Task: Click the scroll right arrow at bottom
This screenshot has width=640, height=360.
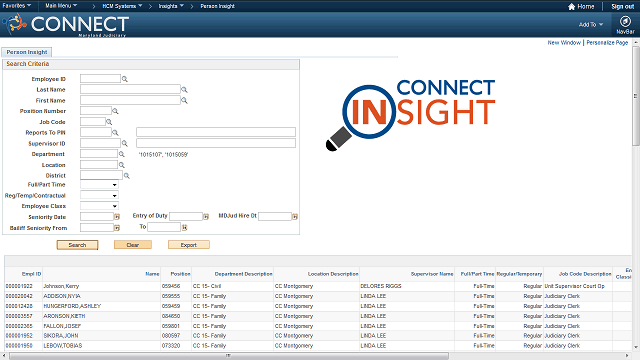Action: (x=627, y=356)
